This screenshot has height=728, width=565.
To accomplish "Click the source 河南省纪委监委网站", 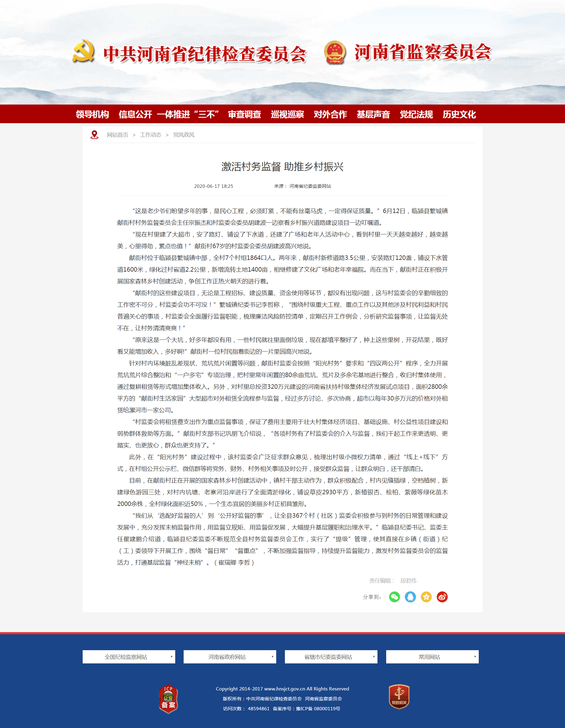I will (310, 186).
